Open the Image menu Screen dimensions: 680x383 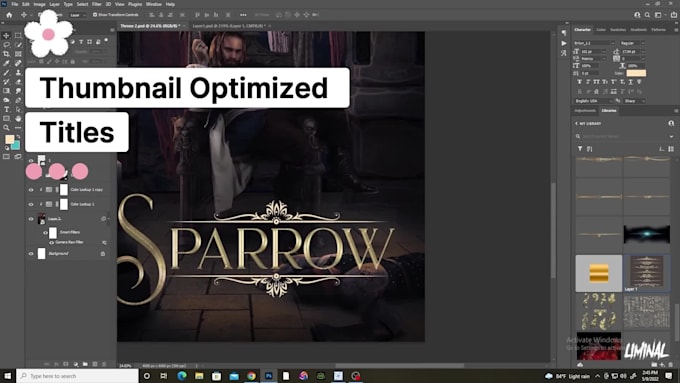[39, 4]
